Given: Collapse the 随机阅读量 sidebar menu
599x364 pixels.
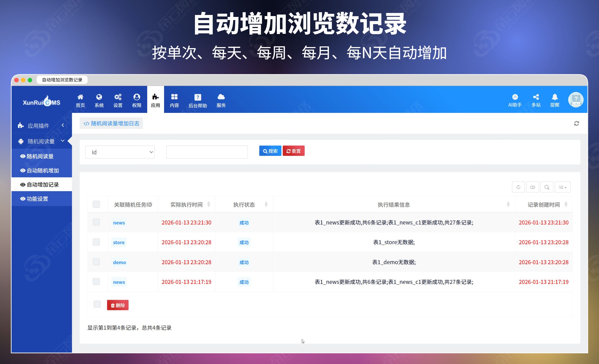Looking at the screenshot, I should (62, 141).
